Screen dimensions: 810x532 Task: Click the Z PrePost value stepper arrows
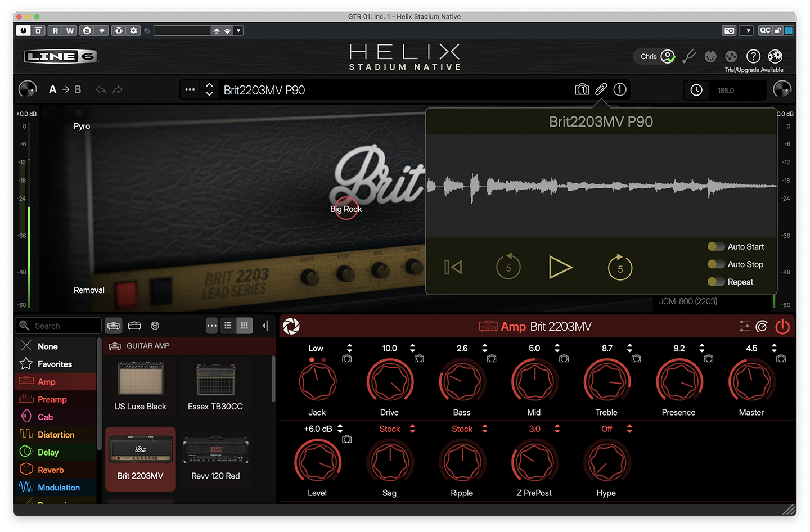click(x=557, y=429)
